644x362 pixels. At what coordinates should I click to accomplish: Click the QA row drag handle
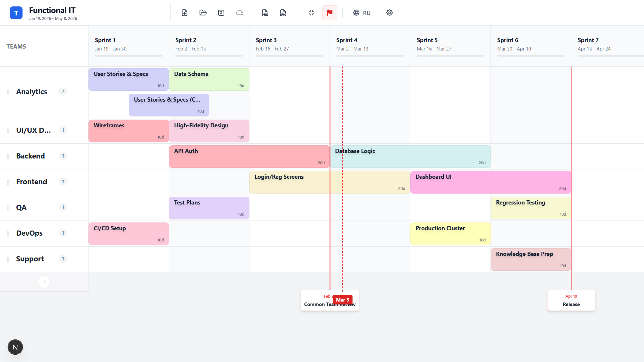click(8, 208)
